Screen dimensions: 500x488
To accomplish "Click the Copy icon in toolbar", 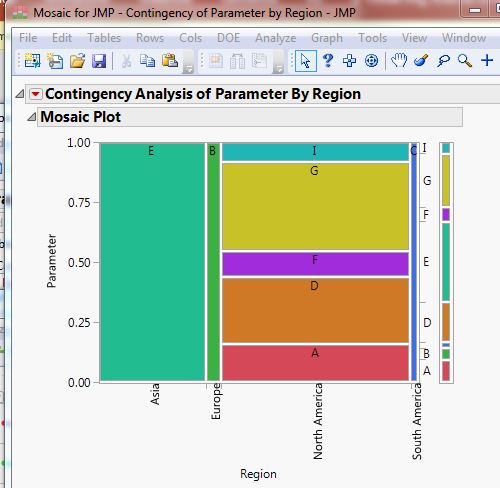I will click(147, 61).
